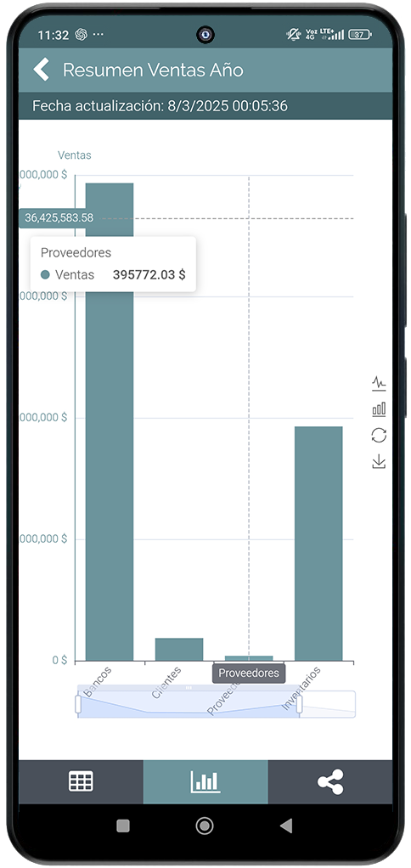Tap the Proveedores axis label tooltip

(249, 674)
